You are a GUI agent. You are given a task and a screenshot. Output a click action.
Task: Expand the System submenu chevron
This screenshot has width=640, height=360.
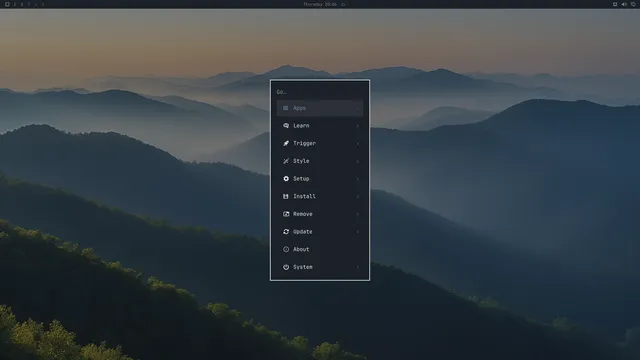(358, 267)
